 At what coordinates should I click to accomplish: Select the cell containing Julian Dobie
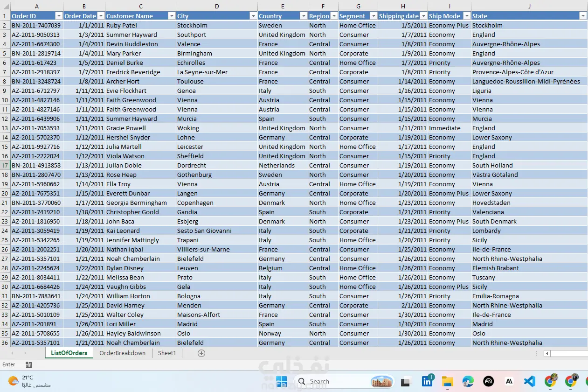(x=140, y=165)
